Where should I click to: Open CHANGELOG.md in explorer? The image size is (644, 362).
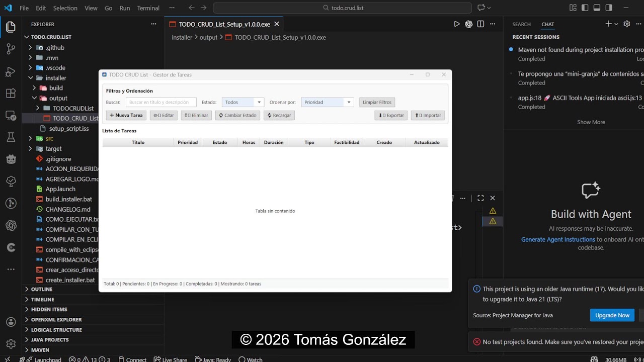[x=68, y=209]
